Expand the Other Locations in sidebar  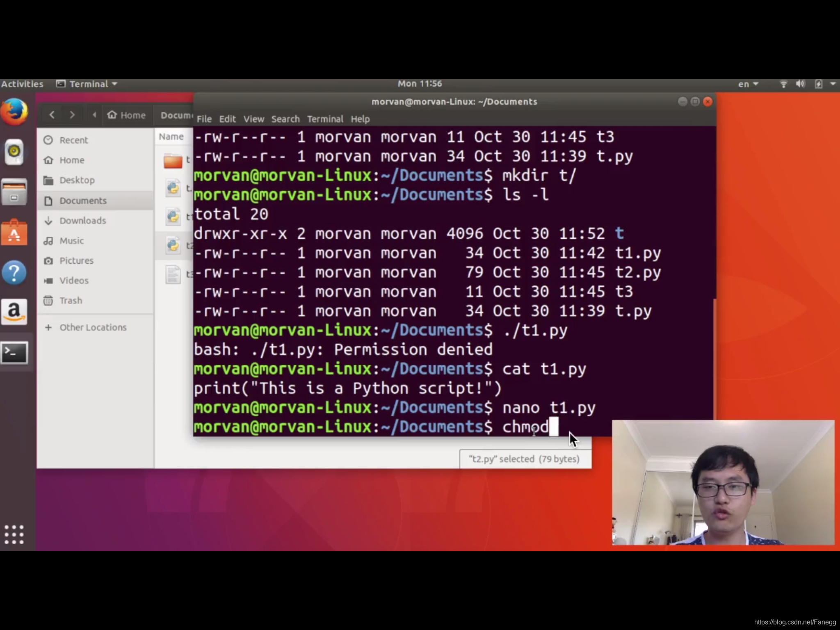(92, 327)
